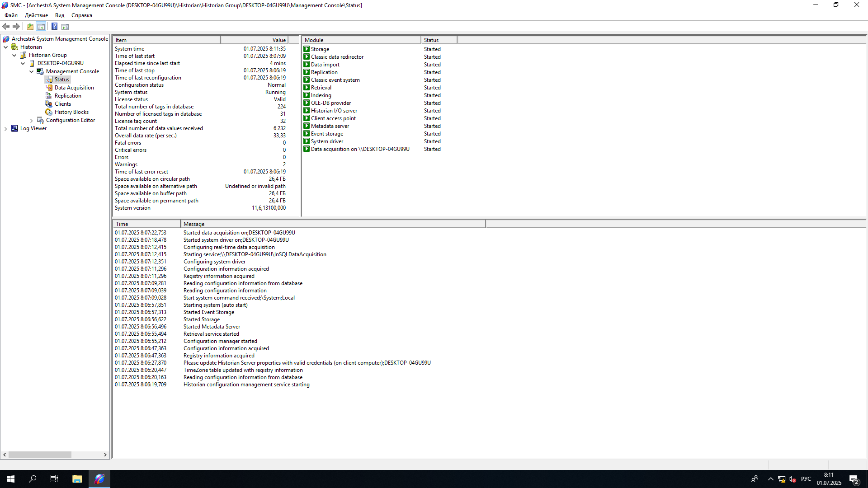Expand the Log Viewer node
The image size is (868, 488).
coord(6,129)
